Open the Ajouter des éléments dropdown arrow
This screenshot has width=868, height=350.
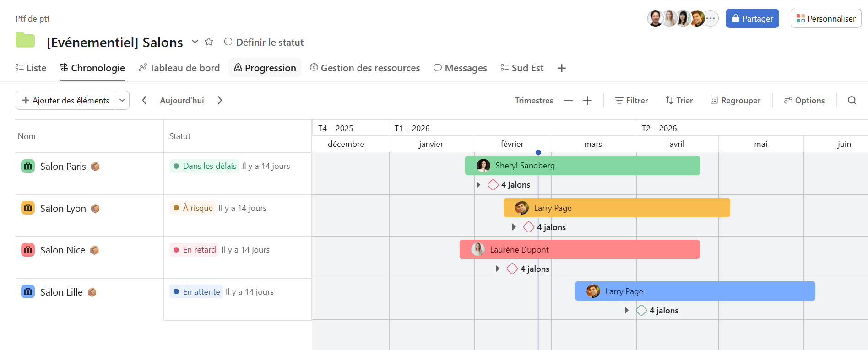click(122, 101)
